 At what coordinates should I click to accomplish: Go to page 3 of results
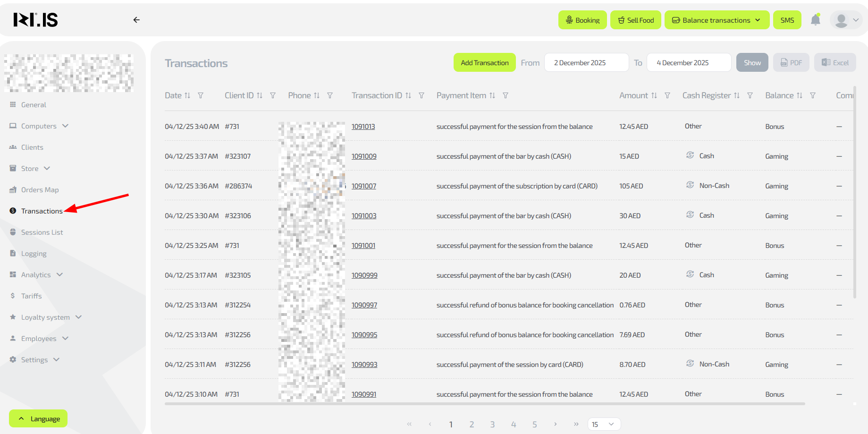492,424
